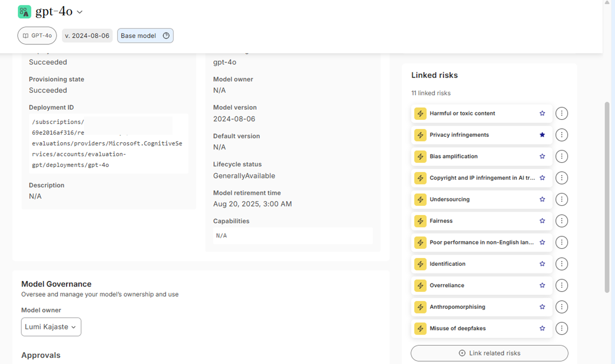Open three-dot menu for Misuse of deepfakes
615x364 pixels.
point(561,328)
